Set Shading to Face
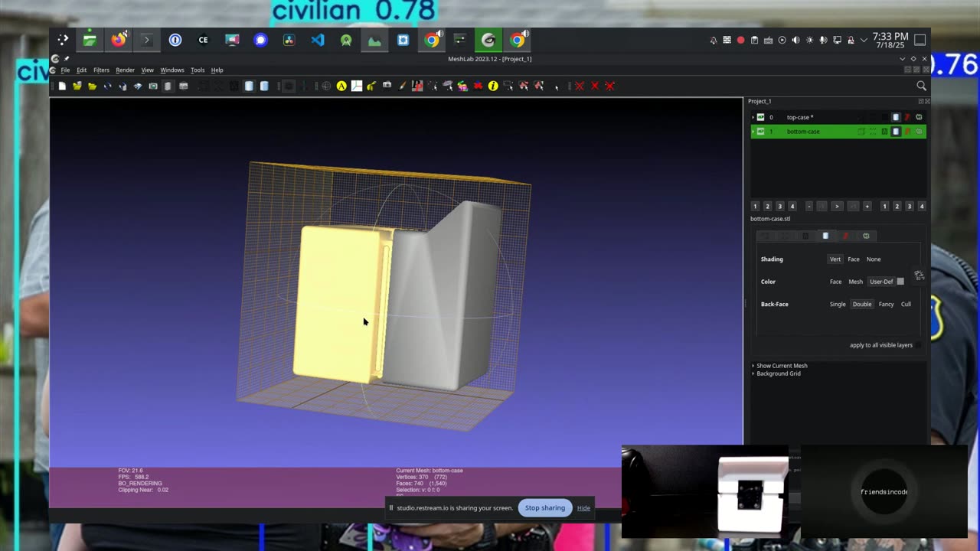The height and width of the screenshot is (551, 980). point(854,259)
